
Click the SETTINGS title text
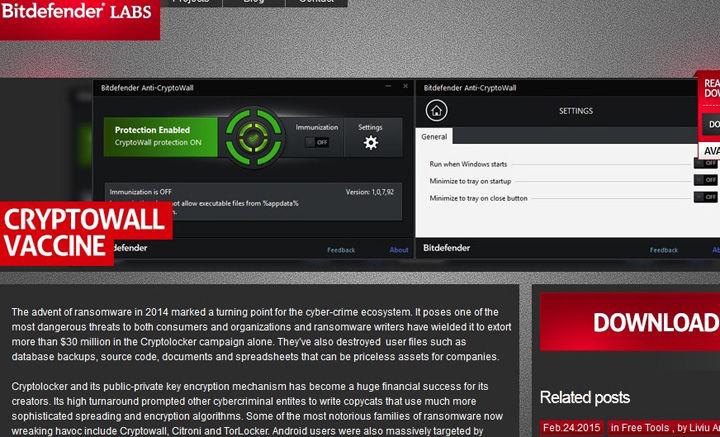point(576,111)
